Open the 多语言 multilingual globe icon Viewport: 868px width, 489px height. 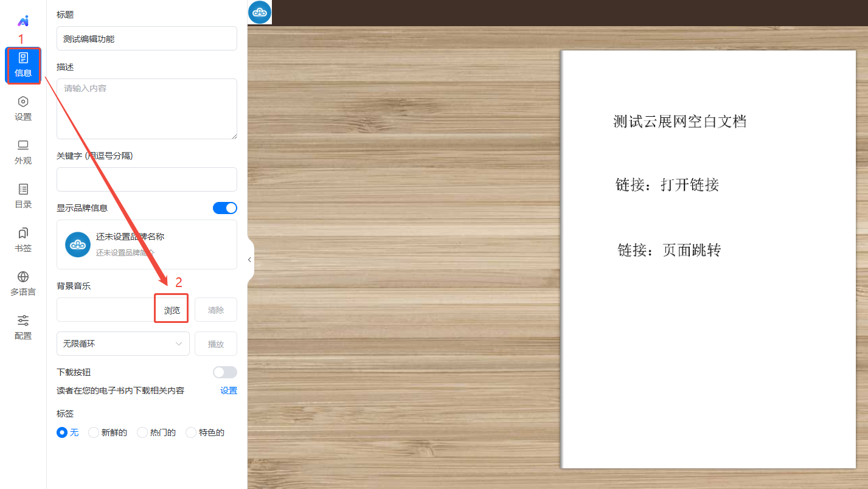23,283
